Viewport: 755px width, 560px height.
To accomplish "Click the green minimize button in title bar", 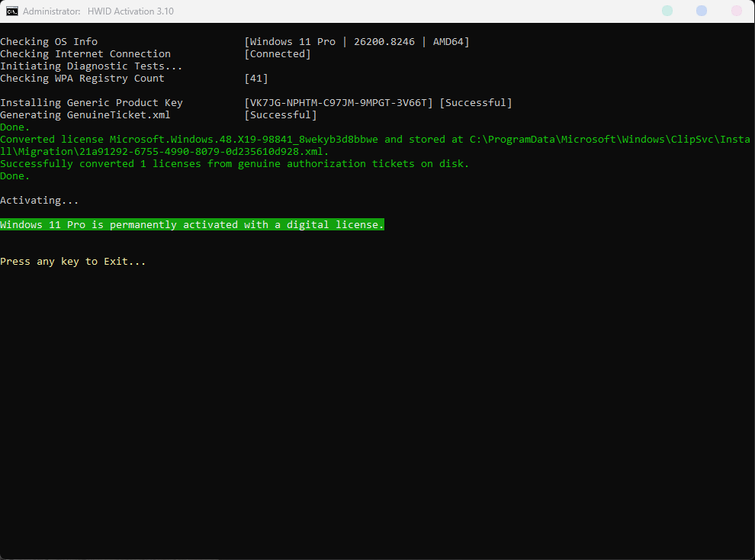I will (x=667, y=11).
